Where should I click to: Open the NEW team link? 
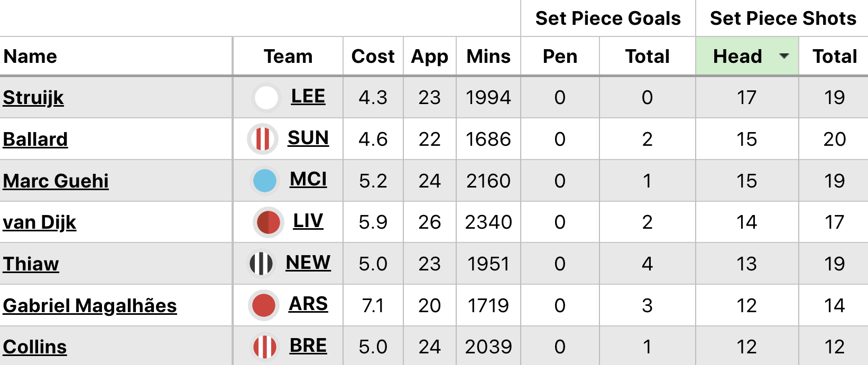308,263
